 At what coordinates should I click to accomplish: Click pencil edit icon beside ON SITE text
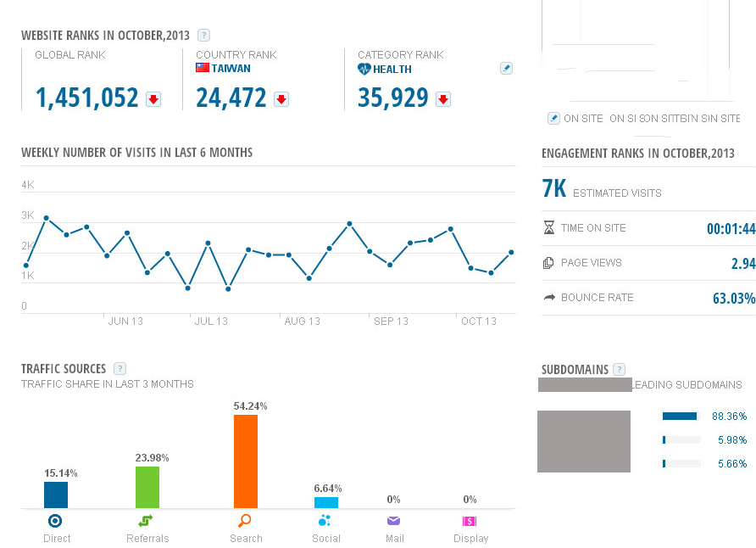[553, 118]
